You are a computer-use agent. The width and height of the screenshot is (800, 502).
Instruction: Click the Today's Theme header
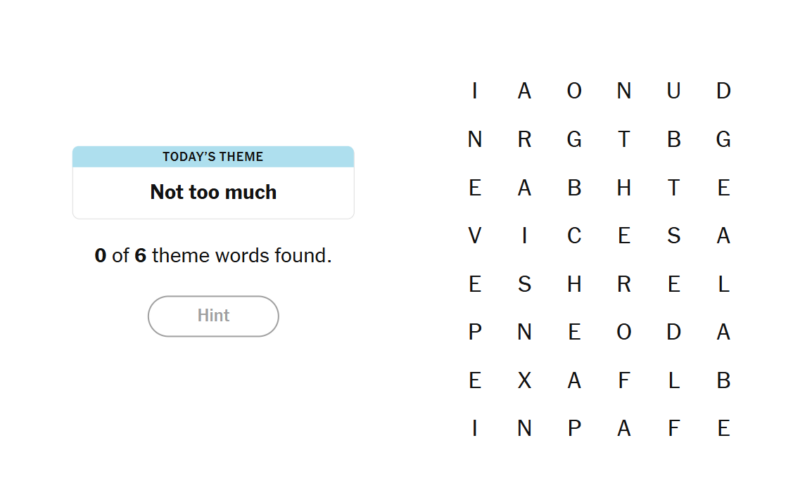click(x=213, y=157)
